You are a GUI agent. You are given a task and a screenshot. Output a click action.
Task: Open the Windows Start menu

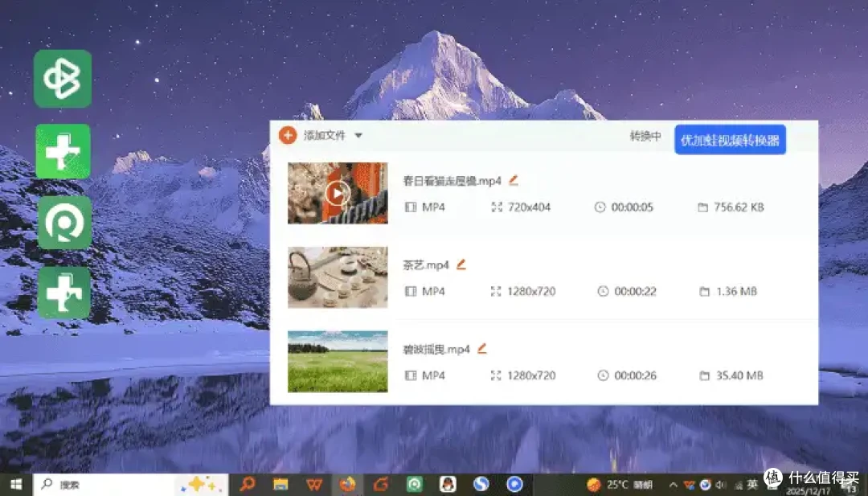[16, 485]
